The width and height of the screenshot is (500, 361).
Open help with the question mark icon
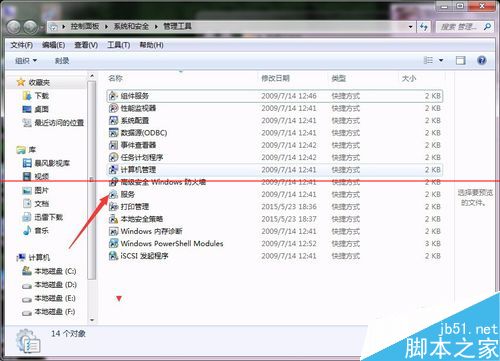click(x=482, y=61)
